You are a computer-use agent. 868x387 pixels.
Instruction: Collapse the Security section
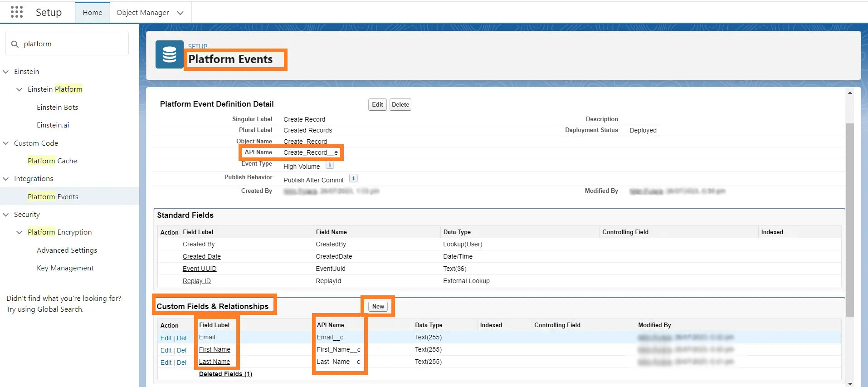6,215
